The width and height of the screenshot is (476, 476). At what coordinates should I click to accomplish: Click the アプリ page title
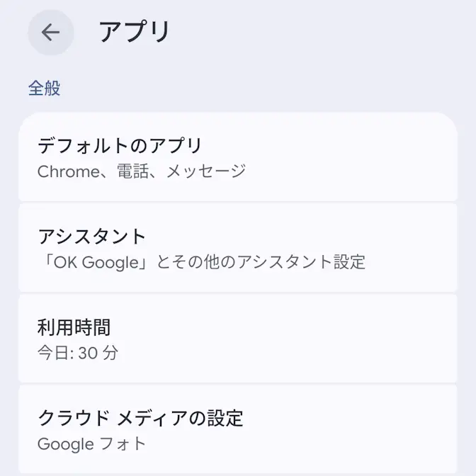pos(135,33)
